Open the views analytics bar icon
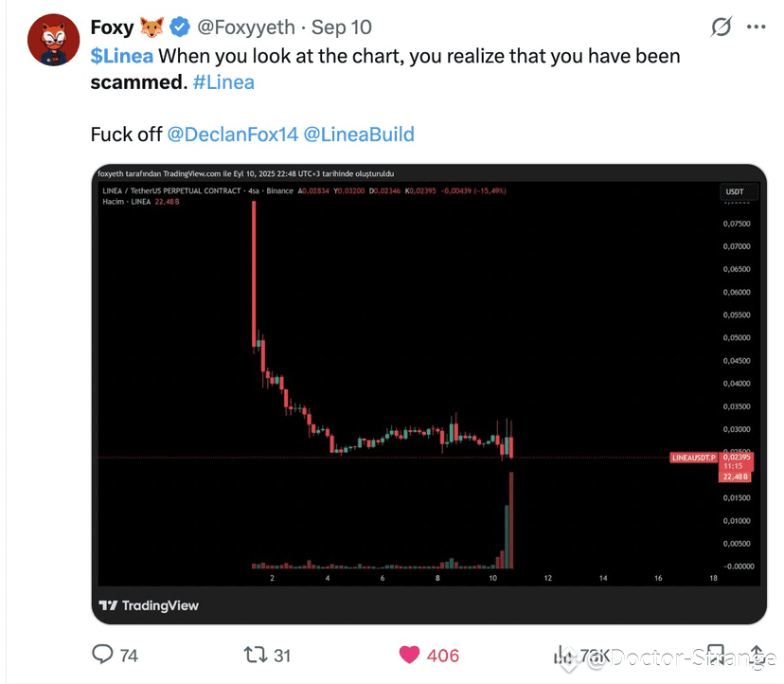This screenshot has width=784, height=684. coord(562,655)
